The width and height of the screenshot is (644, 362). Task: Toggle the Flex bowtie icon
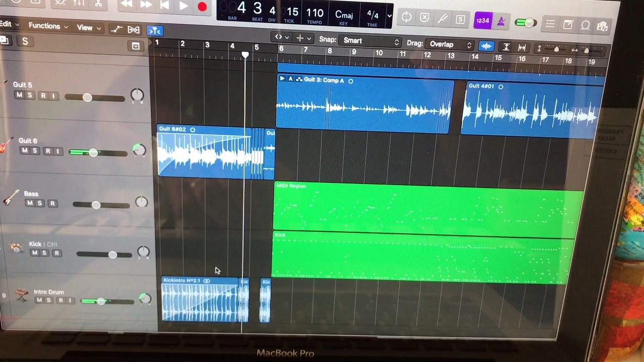[x=133, y=30]
